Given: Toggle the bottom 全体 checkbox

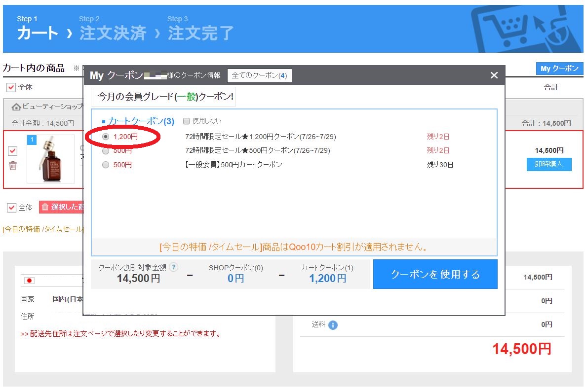Looking at the screenshot, I should tap(11, 208).
